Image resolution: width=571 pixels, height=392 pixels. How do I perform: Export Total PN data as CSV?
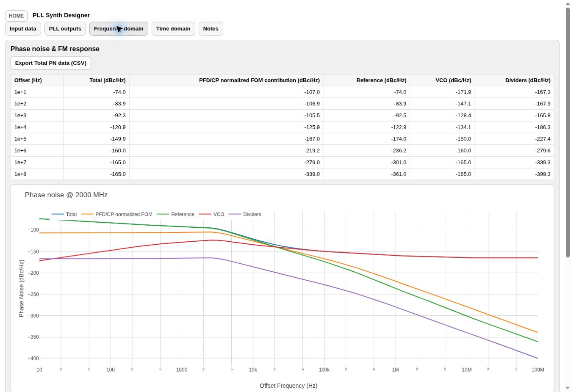[x=51, y=63]
